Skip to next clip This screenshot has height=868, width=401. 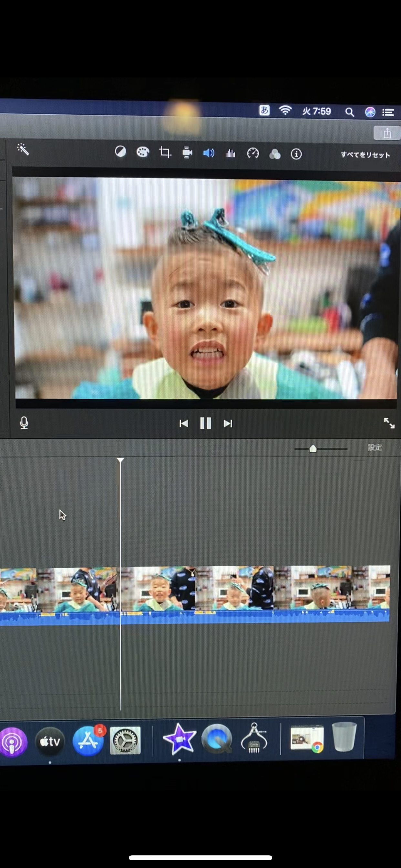pyautogui.click(x=228, y=424)
